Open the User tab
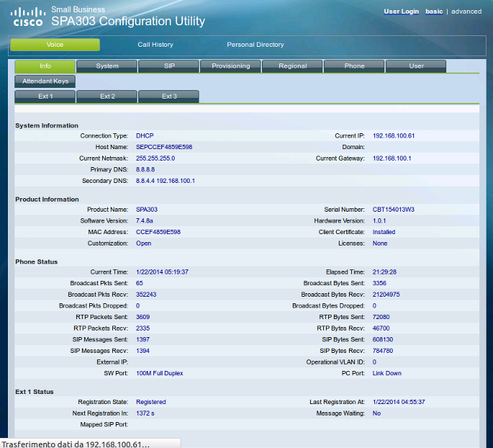493x448 pixels. pyautogui.click(x=416, y=66)
